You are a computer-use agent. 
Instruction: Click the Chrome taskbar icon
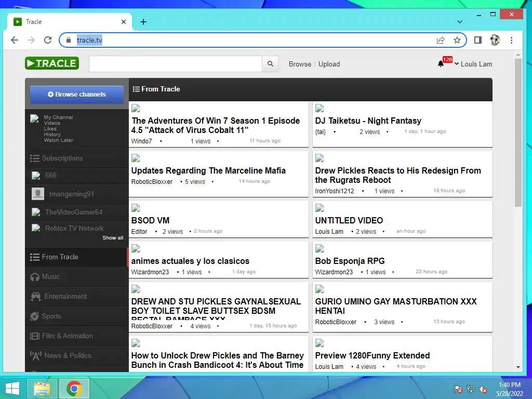click(74, 389)
